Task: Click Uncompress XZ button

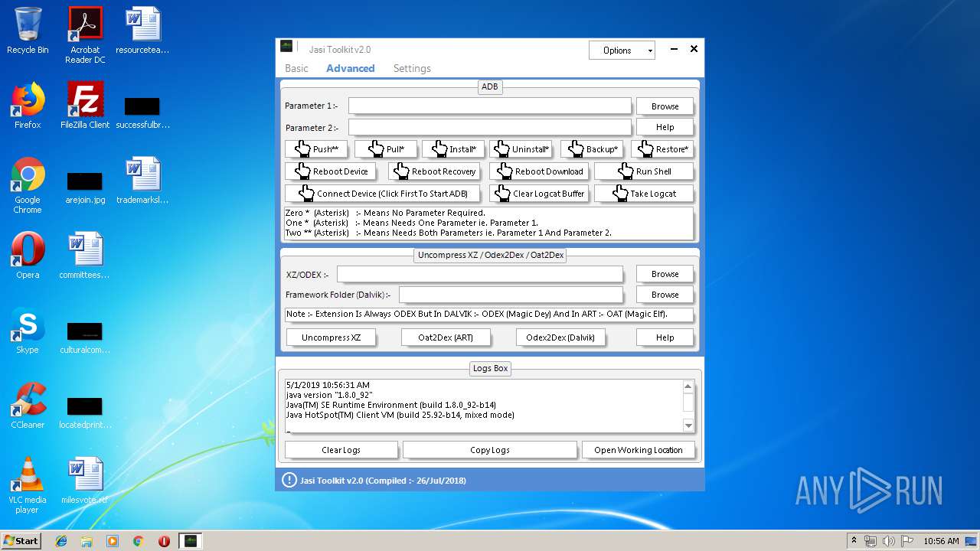Action: point(331,337)
